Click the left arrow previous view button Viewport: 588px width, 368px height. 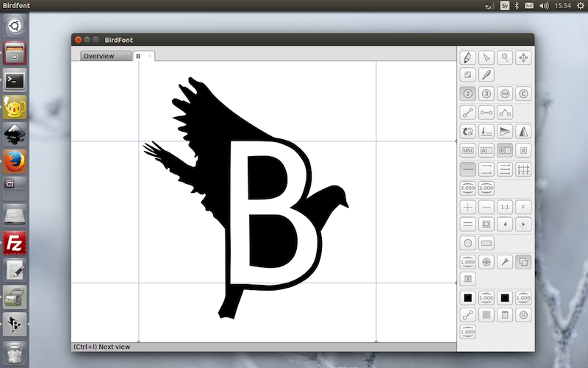[x=505, y=224]
